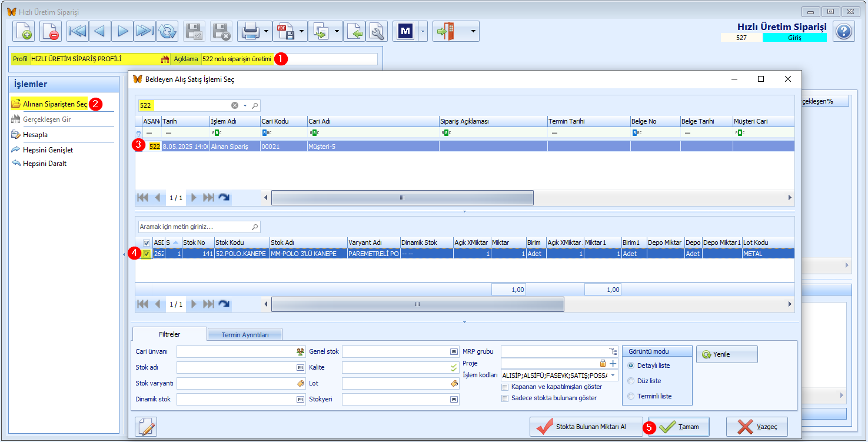Image resolution: width=868 pixels, height=442 pixels.
Task: Clear the 522 search text with the X icon
Action: click(235, 106)
